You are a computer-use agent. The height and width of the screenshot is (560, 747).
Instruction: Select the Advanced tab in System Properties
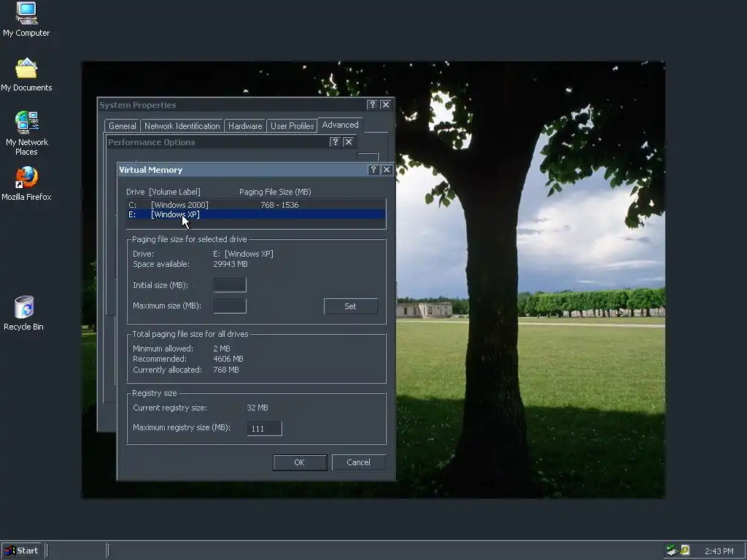[340, 125]
